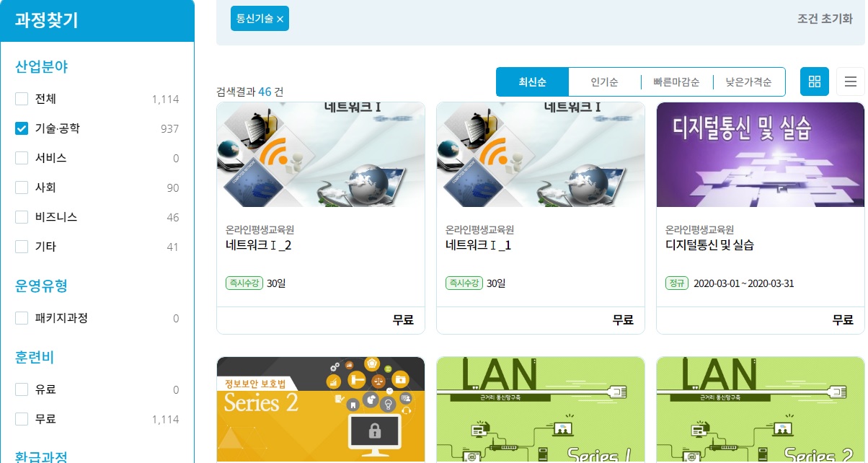
Task: Click the 네트워크Ⅰ_2 course thumbnail
Action: [321, 154]
